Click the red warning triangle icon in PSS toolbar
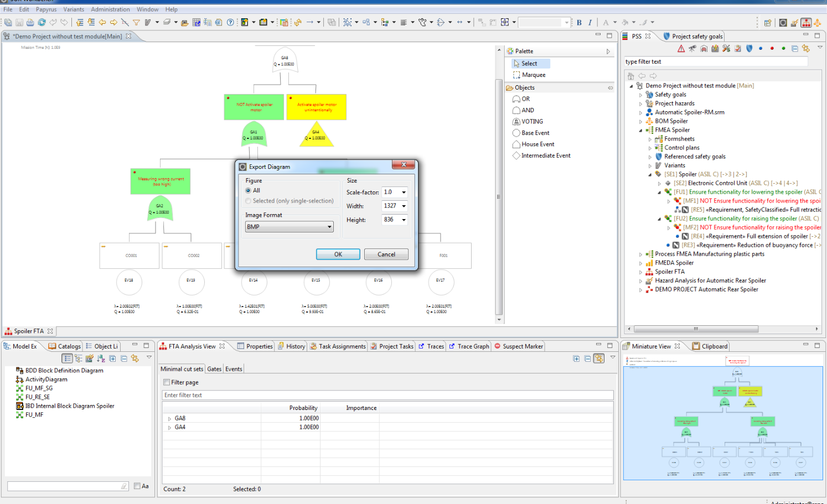The height and width of the screenshot is (504, 827). [x=681, y=49]
